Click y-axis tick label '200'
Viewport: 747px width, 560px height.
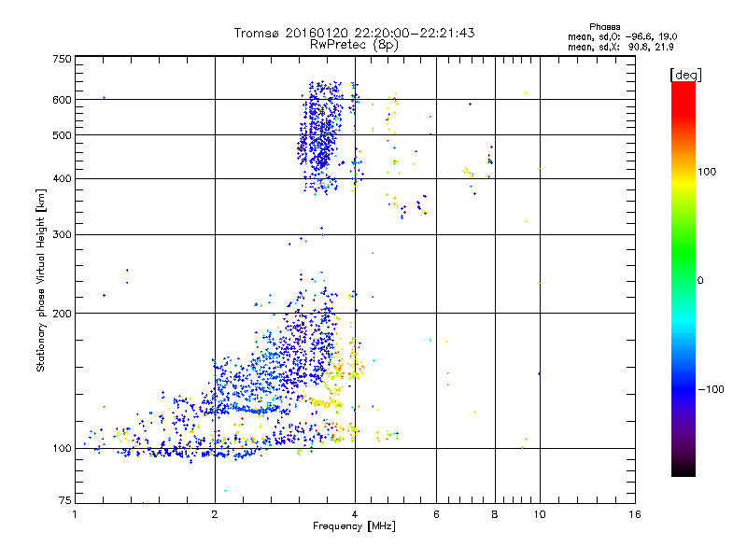(x=62, y=314)
